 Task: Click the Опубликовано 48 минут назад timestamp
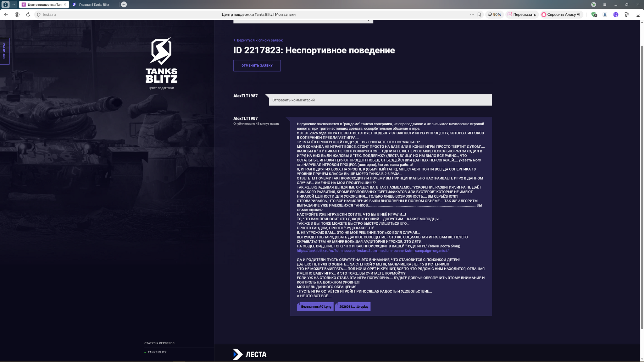[x=256, y=124]
